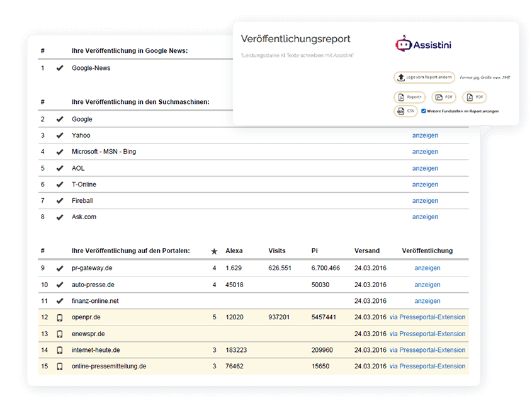This screenshot has width=532, height=403.
Task: Click the Visits value '937201'
Action: coord(279,317)
